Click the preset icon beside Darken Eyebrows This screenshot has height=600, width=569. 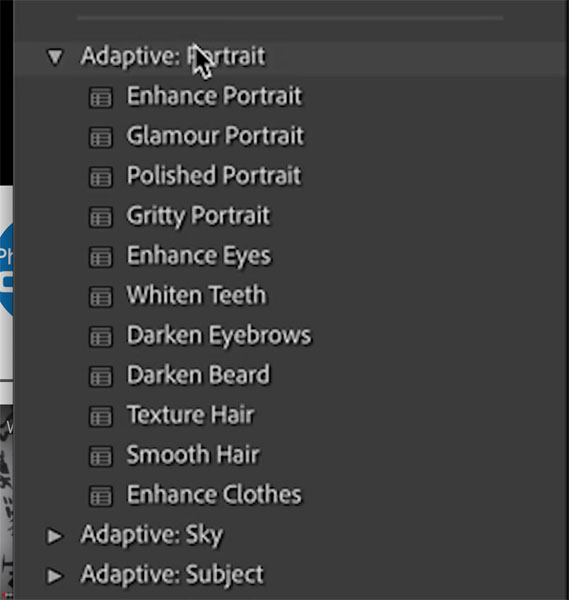[x=101, y=337]
